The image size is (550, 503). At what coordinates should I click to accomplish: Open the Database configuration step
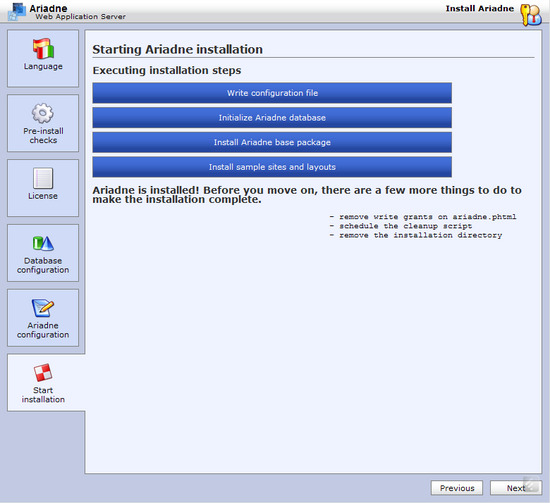(x=43, y=253)
